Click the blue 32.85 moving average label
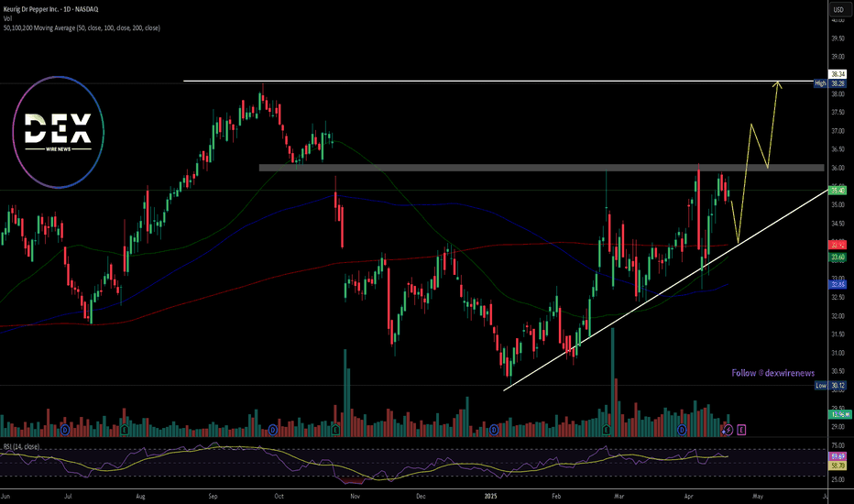Image resolution: width=854 pixels, height=504 pixels. coord(838,284)
